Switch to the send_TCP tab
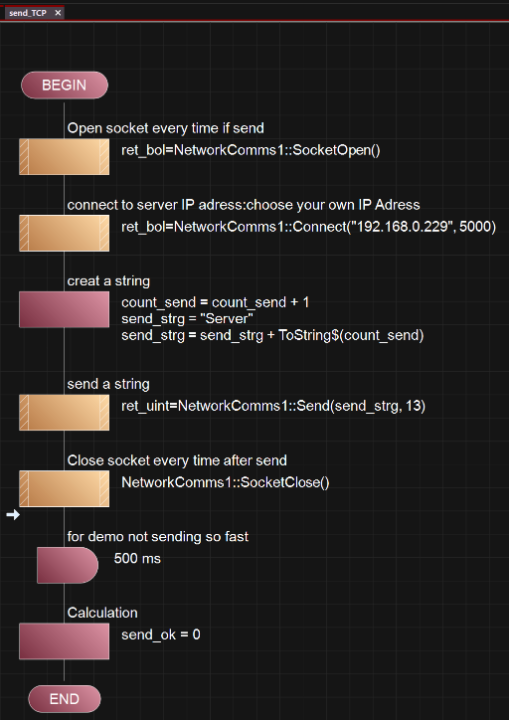This screenshot has height=720, width=509. (28, 13)
